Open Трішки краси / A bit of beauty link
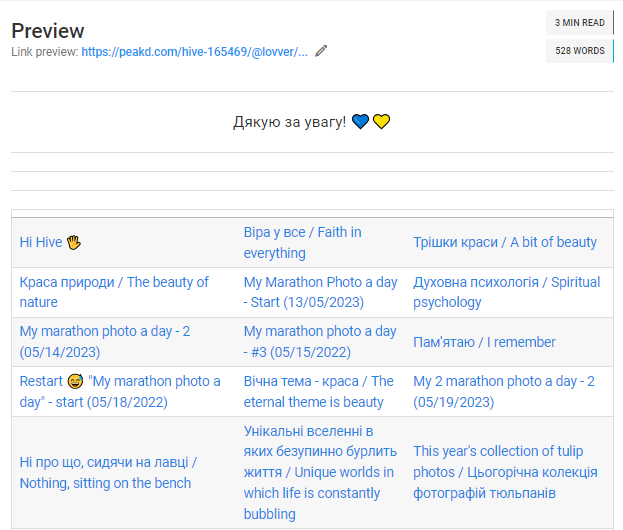Image resolution: width=623 pixels, height=530 pixels. (x=505, y=242)
